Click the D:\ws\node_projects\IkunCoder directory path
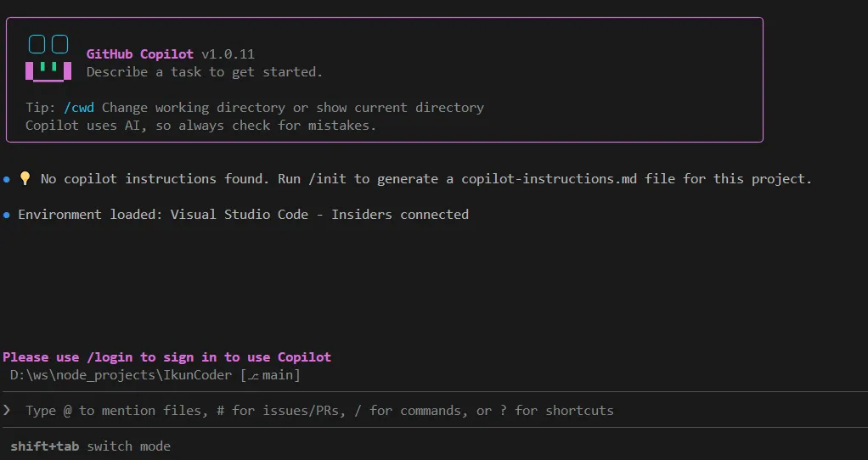 click(x=121, y=375)
